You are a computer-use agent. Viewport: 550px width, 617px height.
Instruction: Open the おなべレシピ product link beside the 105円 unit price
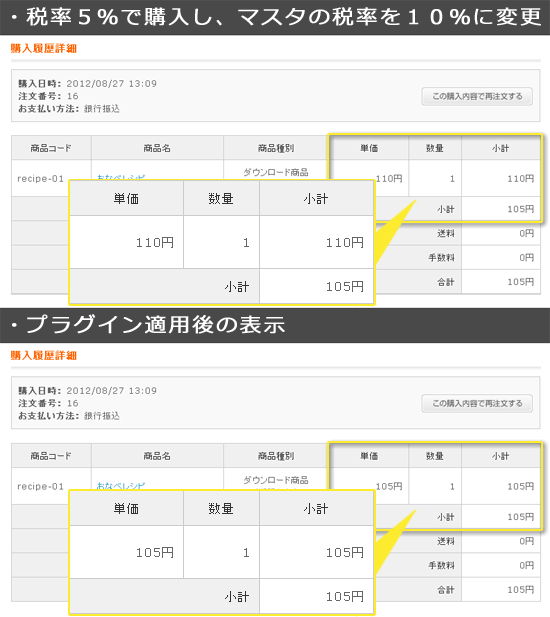coord(121,486)
